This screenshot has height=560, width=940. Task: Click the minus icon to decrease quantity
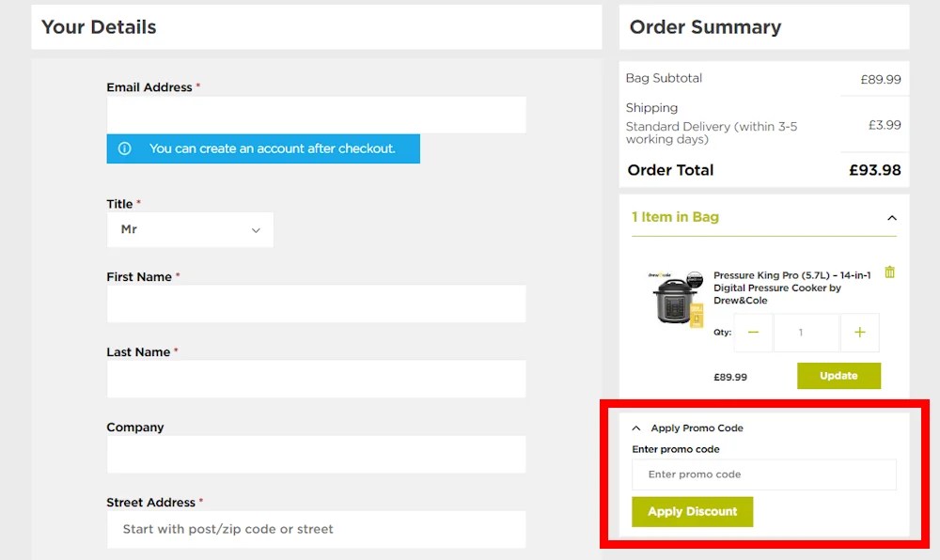pos(752,333)
